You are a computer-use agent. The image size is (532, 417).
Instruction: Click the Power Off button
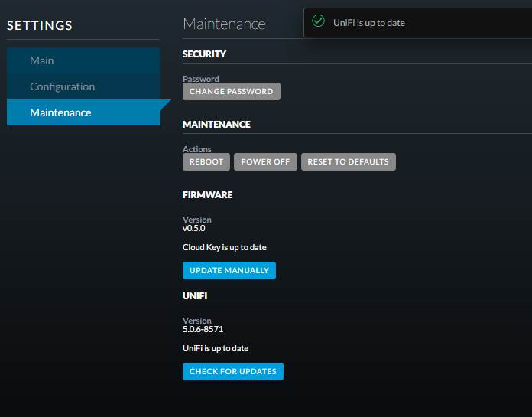tap(265, 161)
